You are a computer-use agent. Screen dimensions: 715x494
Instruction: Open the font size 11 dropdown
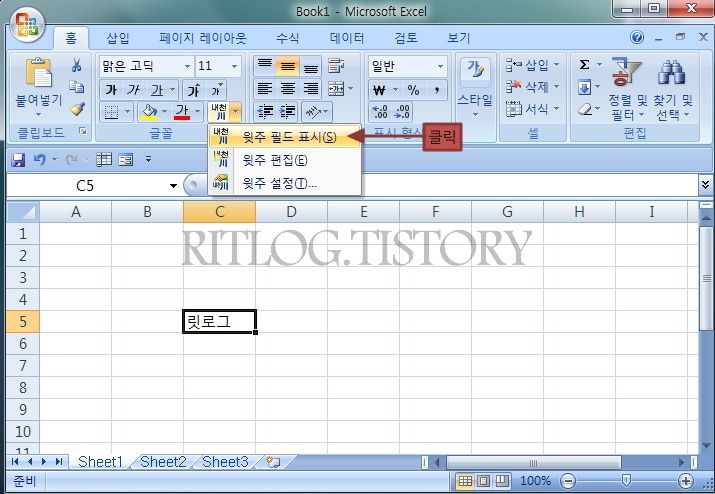coord(234,67)
